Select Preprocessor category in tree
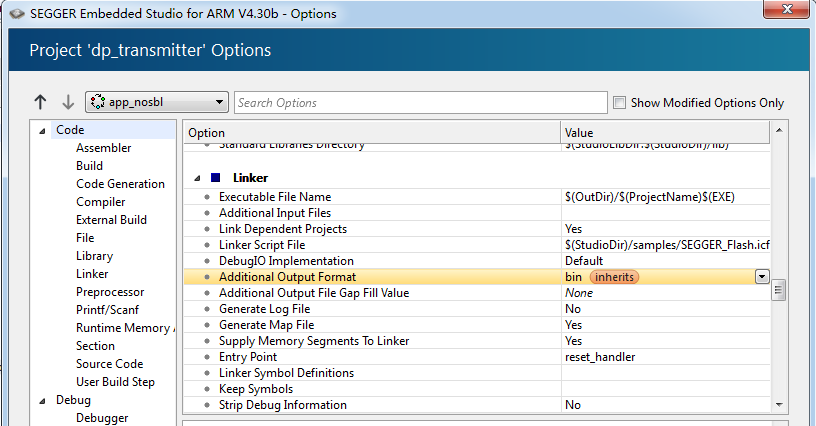 (110, 292)
